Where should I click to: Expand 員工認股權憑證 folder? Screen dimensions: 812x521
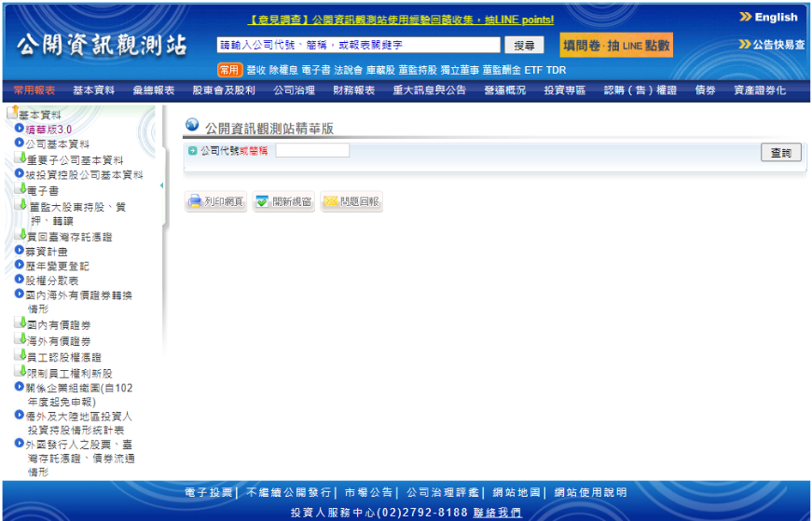point(64,357)
